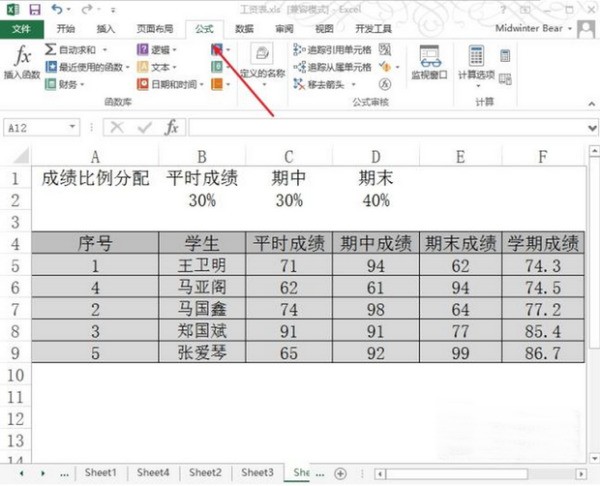This screenshot has width=600, height=486.
Task: Undo the last action
Action: [57, 9]
